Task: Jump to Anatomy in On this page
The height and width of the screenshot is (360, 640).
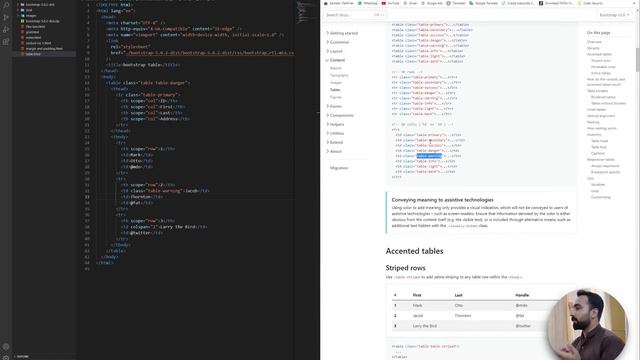Action: pyautogui.click(x=594, y=134)
